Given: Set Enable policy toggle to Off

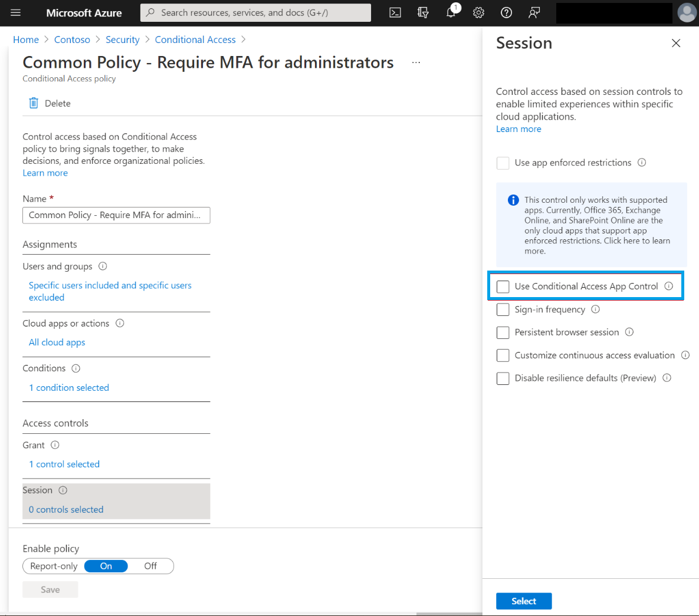Looking at the screenshot, I should 150,566.
